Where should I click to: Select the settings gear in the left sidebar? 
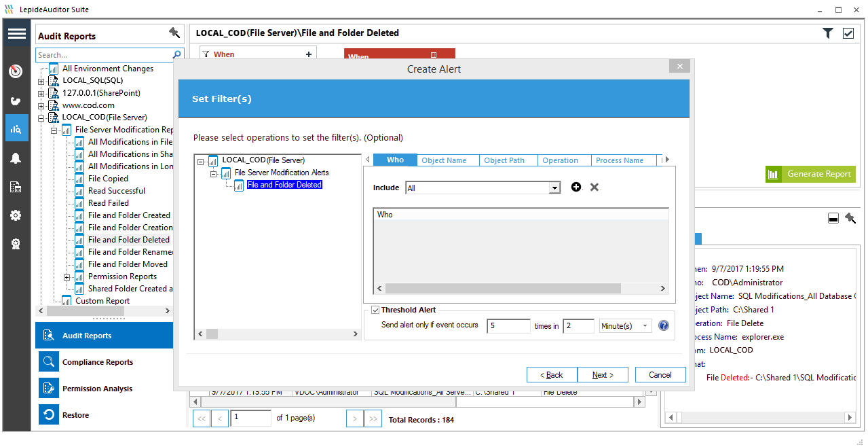point(16,215)
